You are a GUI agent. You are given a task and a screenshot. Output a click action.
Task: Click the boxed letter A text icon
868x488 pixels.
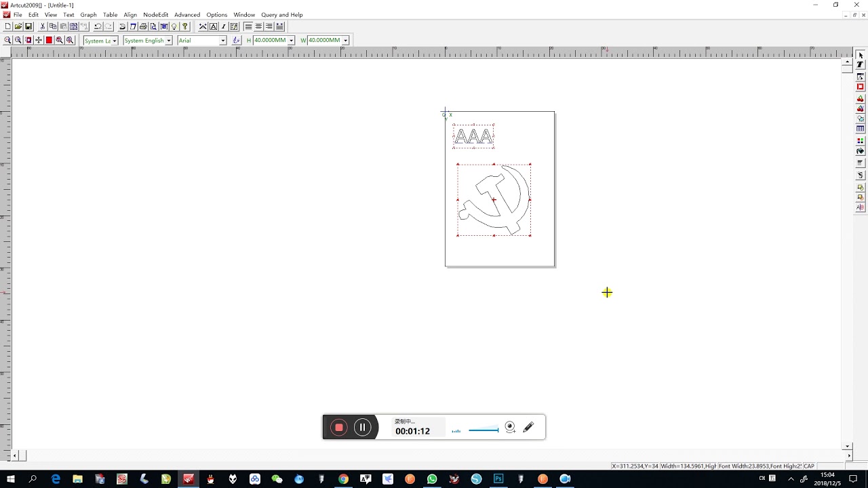coord(213,26)
